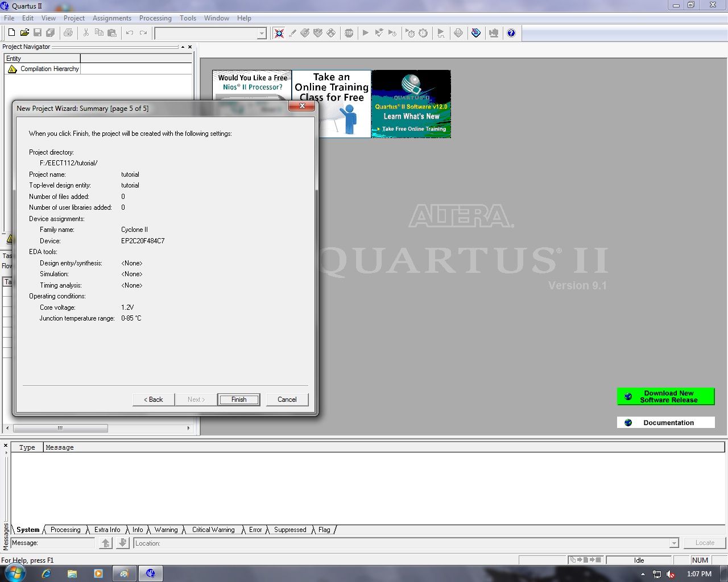Open the Processing menu

pos(155,18)
